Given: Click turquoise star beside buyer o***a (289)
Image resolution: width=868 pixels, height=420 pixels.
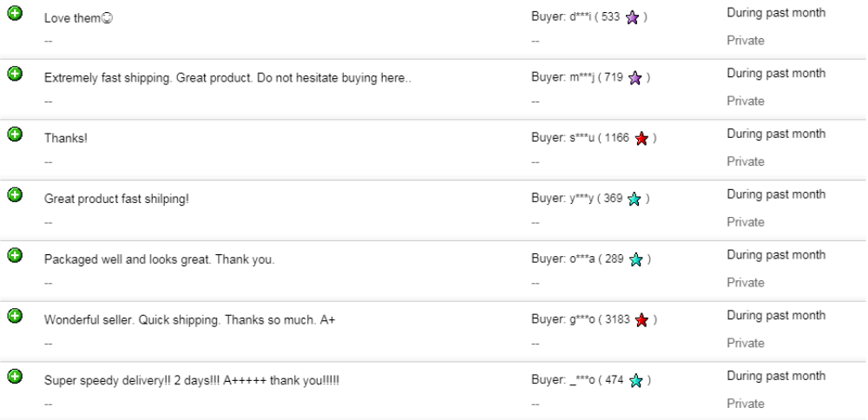Looking at the screenshot, I should pyautogui.click(x=635, y=260).
